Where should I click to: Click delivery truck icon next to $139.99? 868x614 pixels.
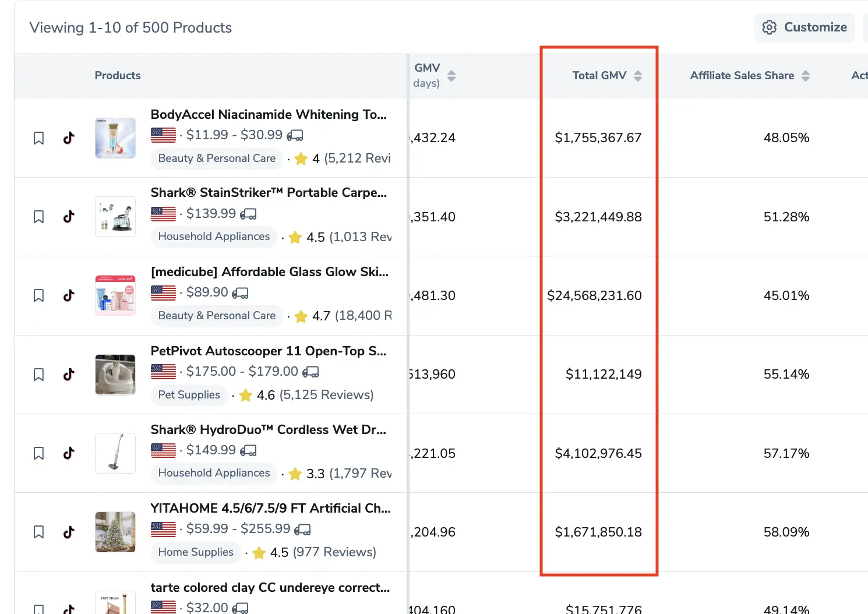(x=248, y=214)
